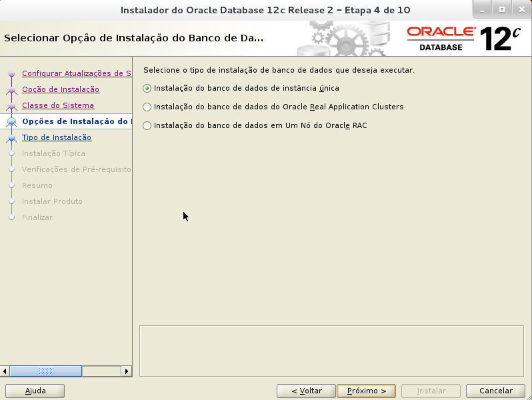Click the window title text 'Etapa 4 de 10'

pyautogui.click(x=377, y=10)
